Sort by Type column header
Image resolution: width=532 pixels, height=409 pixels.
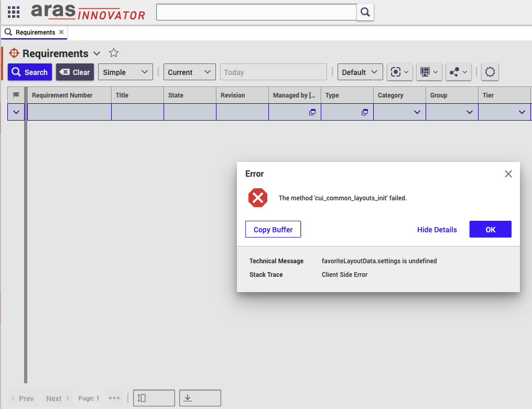[x=347, y=95]
